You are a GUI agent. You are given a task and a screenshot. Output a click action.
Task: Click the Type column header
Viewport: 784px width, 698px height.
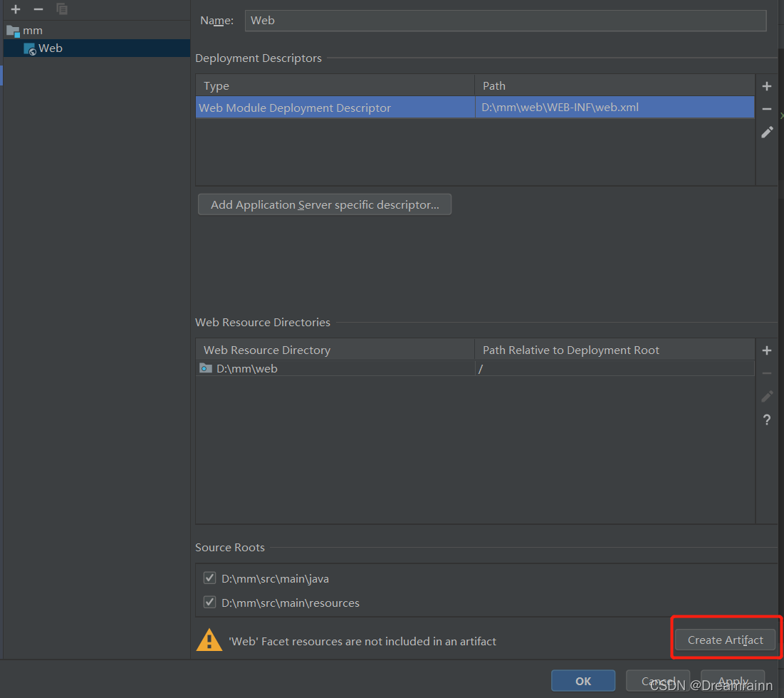pos(335,85)
